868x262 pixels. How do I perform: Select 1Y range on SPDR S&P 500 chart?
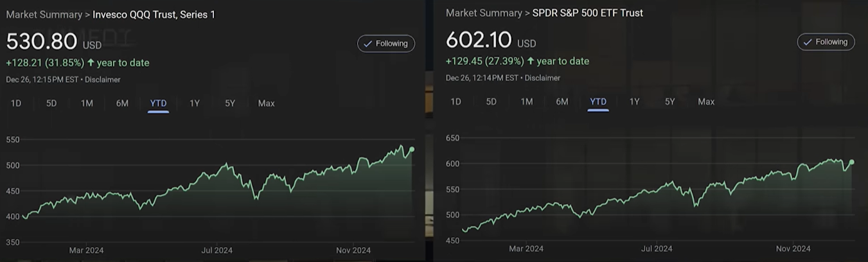click(634, 101)
